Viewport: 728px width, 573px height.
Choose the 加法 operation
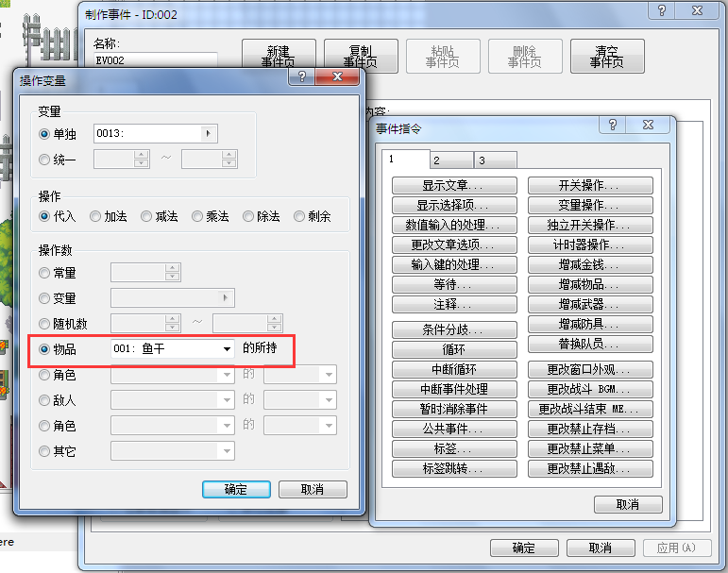coord(95,216)
